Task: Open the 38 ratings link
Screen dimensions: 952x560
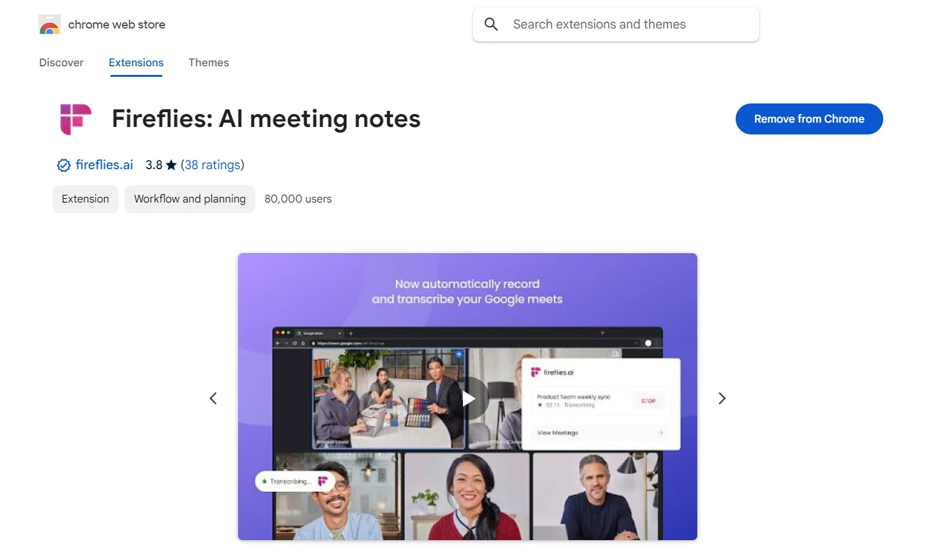Action: point(213,165)
